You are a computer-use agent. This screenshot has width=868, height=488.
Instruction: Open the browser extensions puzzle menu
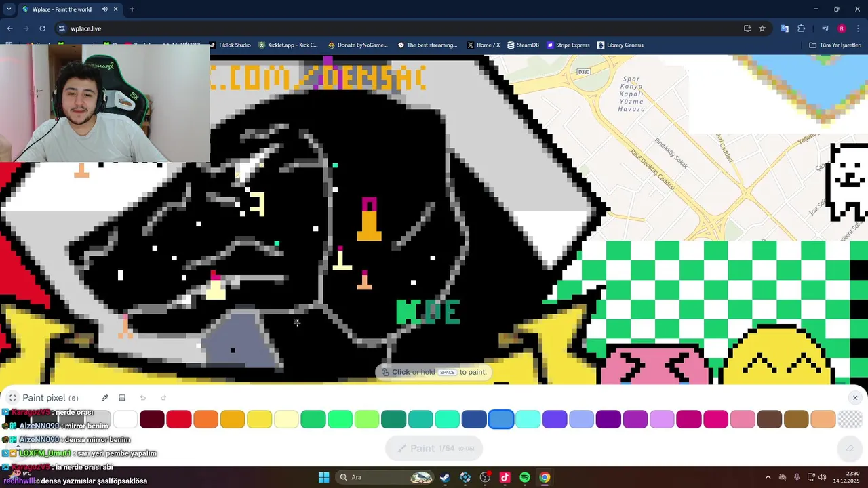tap(801, 28)
